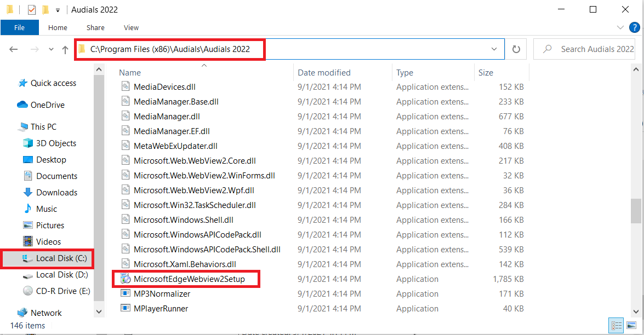
Task: Expand the ribbon with the chevron
Action: pyautogui.click(x=620, y=27)
